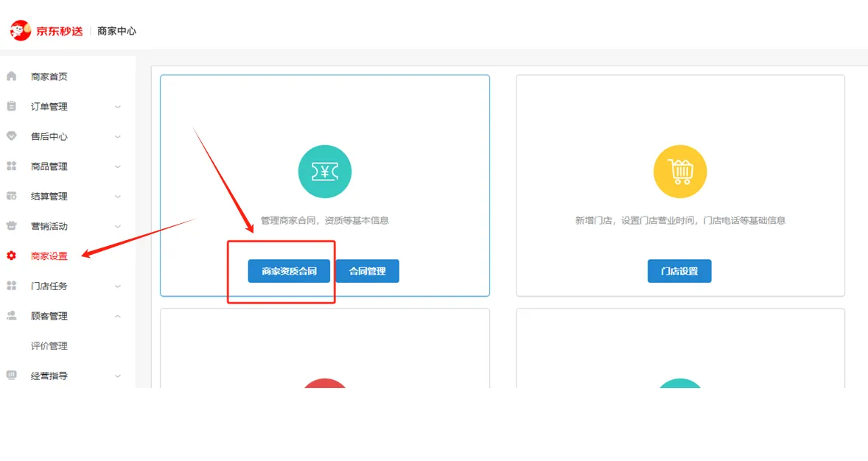
Task: Open the 售后中心 after-sales icon
Action: click(x=10, y=136)
